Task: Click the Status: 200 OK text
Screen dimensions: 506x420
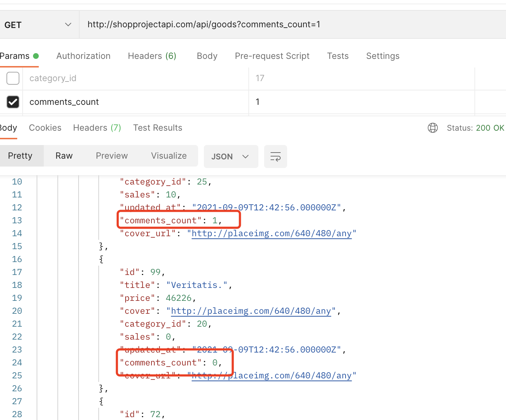Action: point(475,128)
